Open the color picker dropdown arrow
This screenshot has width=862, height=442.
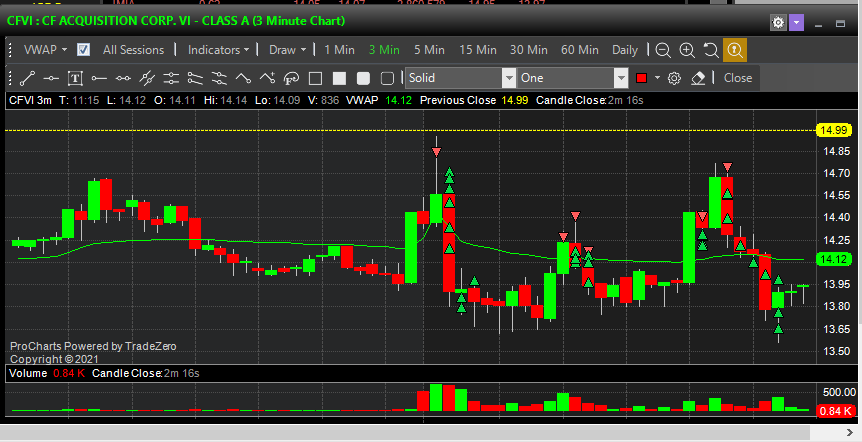click(657, 78)
